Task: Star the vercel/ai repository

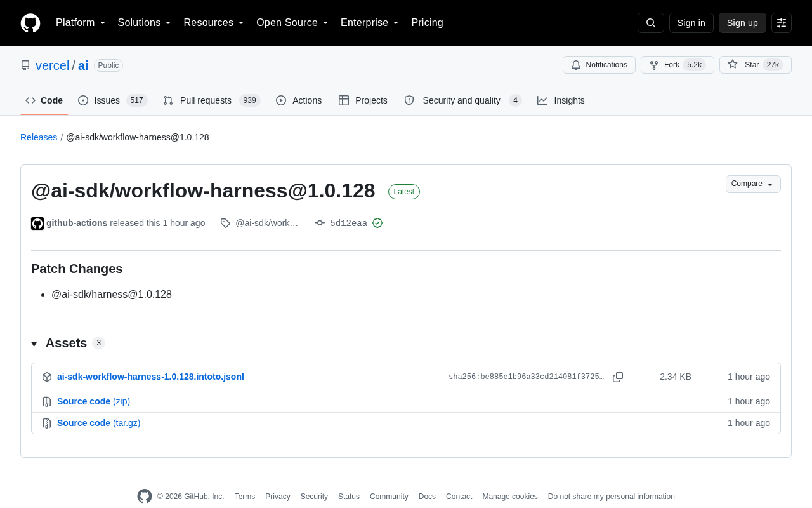Action: tap(756, 65)
